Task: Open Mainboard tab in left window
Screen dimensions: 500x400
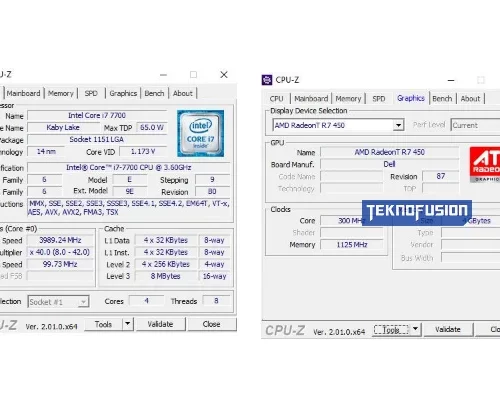Action: [x=23, y=93]
